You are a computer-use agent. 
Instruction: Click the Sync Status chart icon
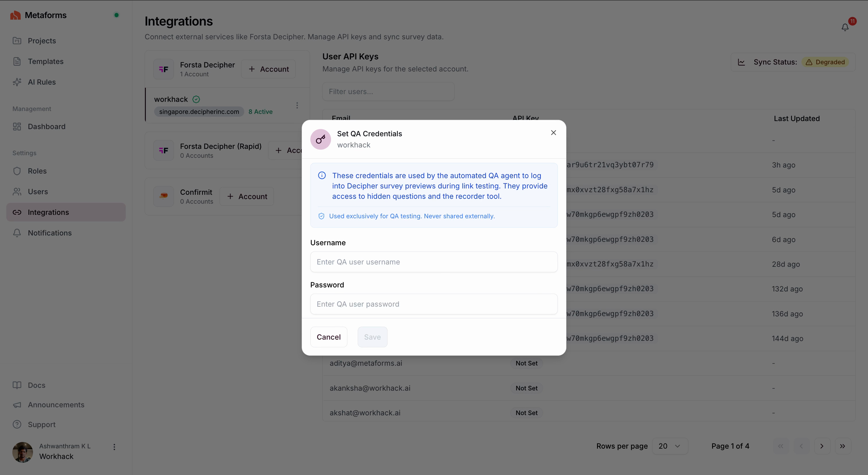(x=741, y=62)
